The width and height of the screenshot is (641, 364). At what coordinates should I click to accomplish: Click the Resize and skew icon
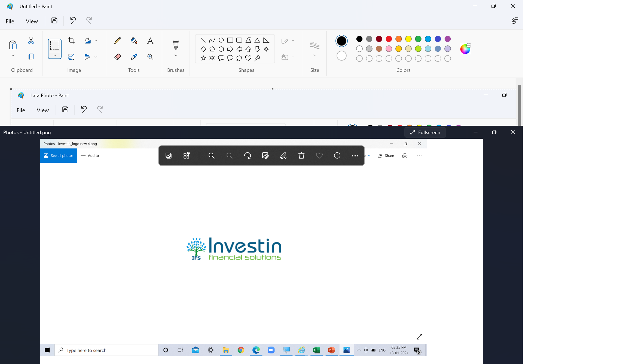tap(71, 57)
